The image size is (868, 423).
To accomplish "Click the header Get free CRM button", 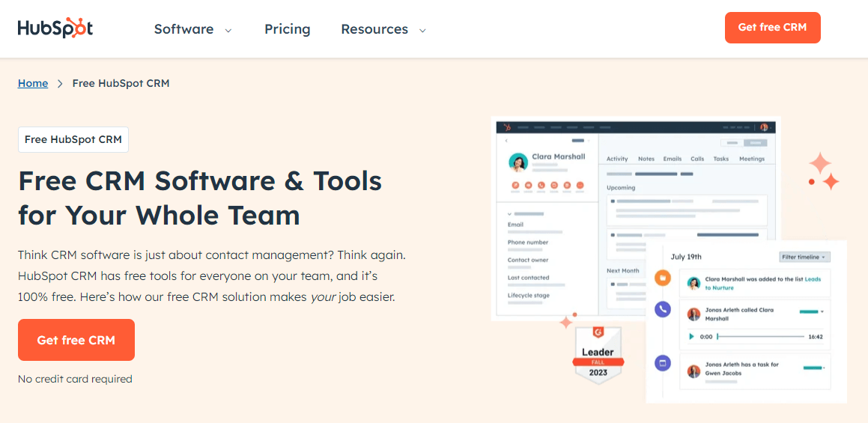I will (x=772, y=28).
